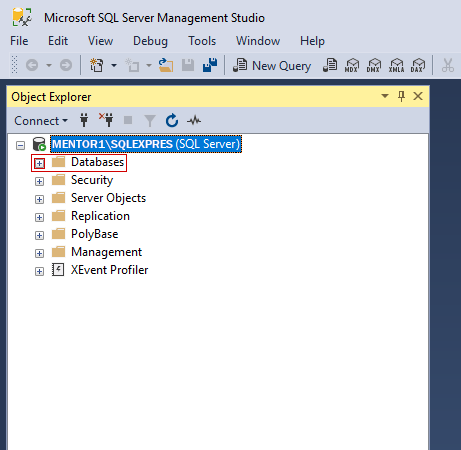The width and height of the screenshot is (461, 450).
Task: Toggle Object Explorer auto-hide pin
Action: (401, 96)
